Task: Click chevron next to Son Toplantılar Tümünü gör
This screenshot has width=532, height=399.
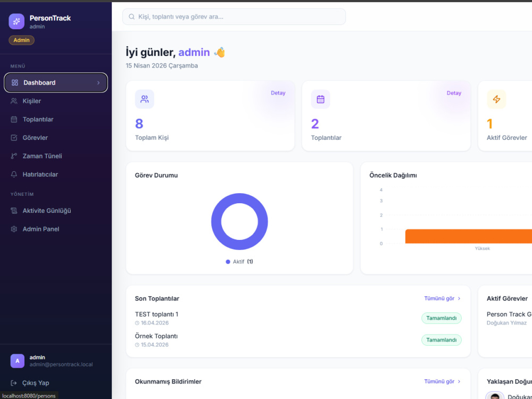Action: coord(459,298)
